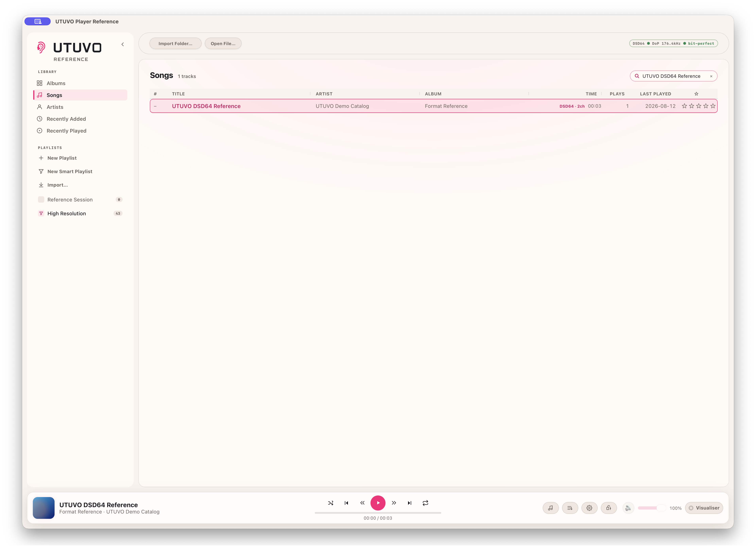Screen dimensions: 756x558
Task: Click the 00:00 / 00:03 time readout
Action: 378,518
